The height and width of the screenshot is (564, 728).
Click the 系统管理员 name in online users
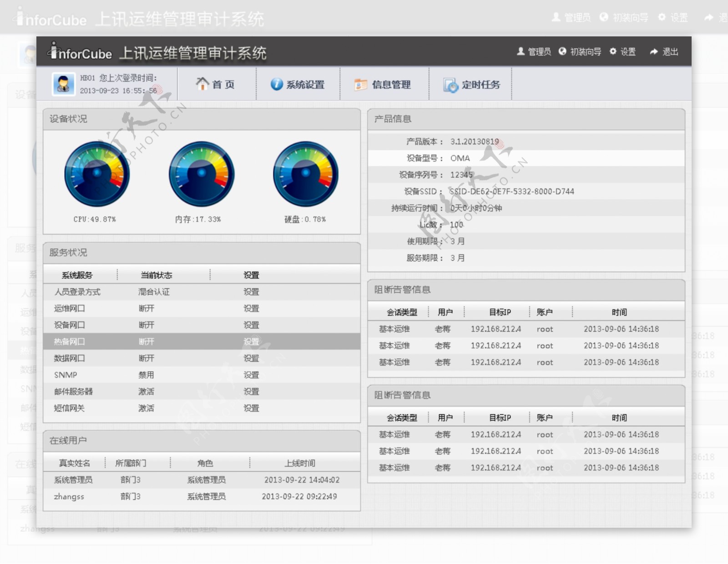coord(73,480)
